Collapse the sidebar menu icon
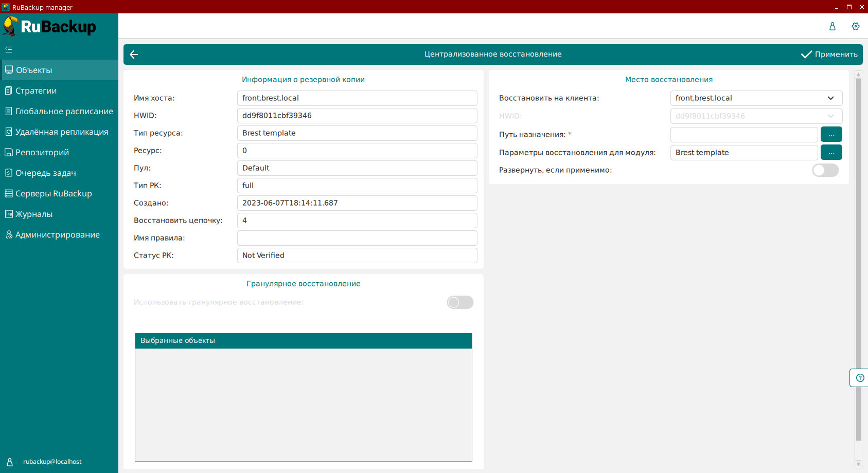This screenshot has width=868, height=473. point(9,49)
